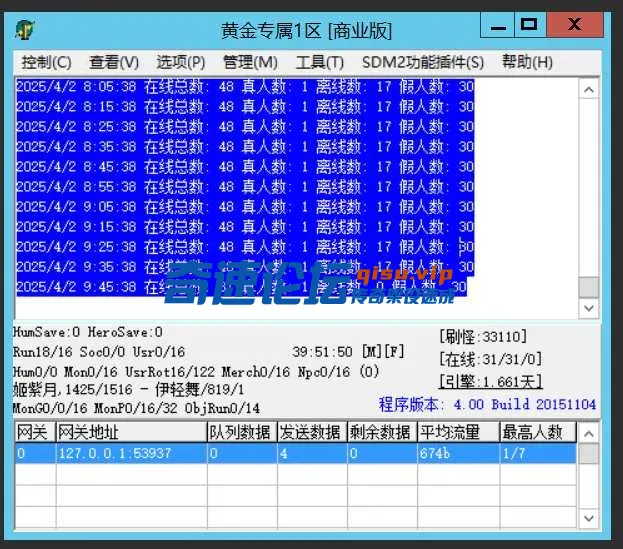Viewport: 623px width, 549px height.
Task: Click the 发送数据 value 4 cell
Action: point(312,454)
